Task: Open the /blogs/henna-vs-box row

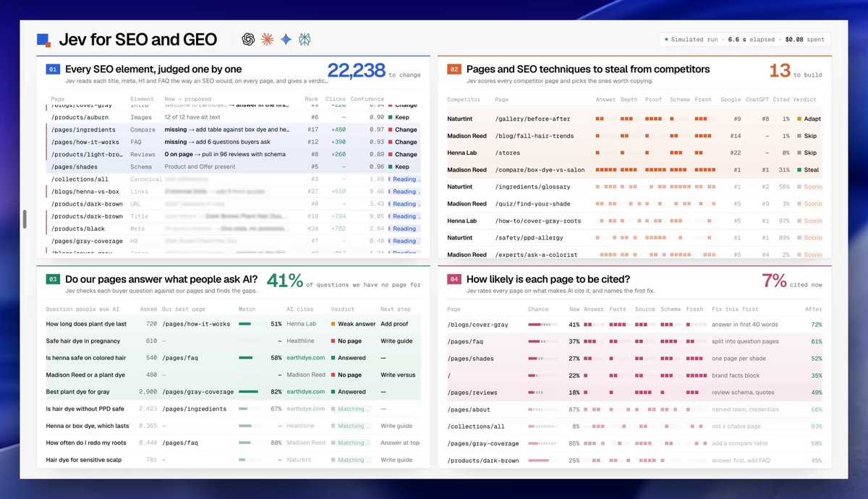Action: (x=233, y=192)
